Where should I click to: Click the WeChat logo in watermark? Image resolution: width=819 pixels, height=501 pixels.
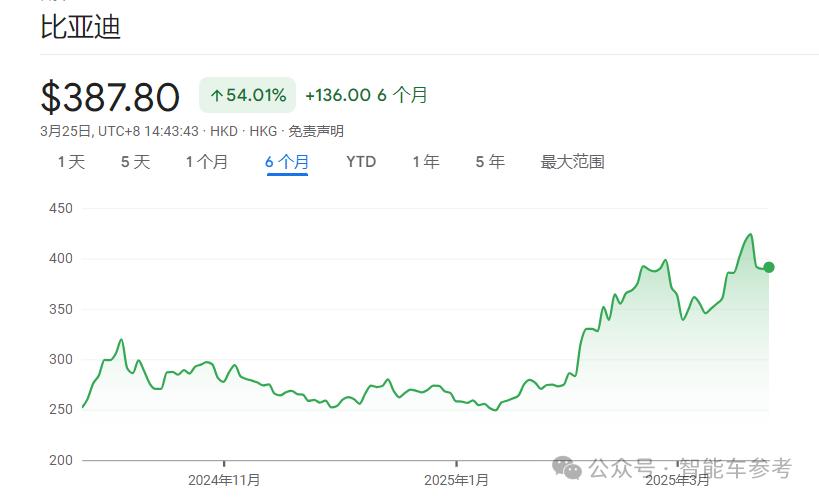click(x=568, y=467)
